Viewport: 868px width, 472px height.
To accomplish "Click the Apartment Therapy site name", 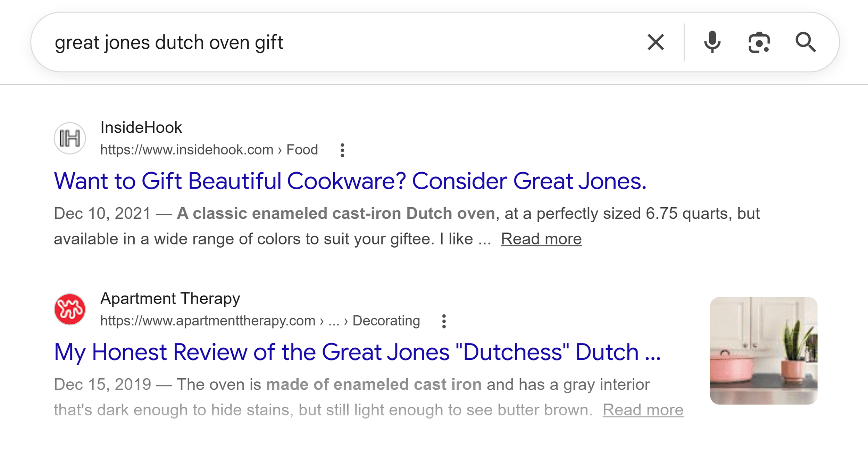I will click(x=170, y=298).
